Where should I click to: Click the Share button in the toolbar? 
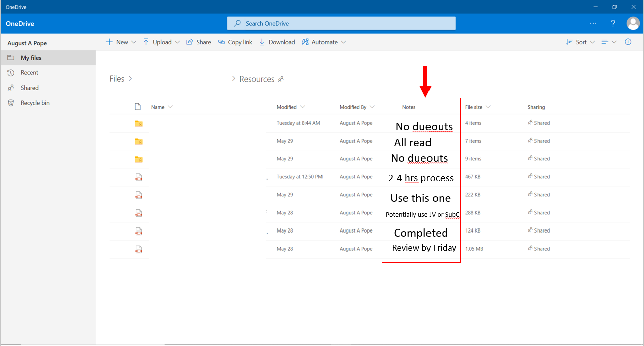click(x=198, y=42)
